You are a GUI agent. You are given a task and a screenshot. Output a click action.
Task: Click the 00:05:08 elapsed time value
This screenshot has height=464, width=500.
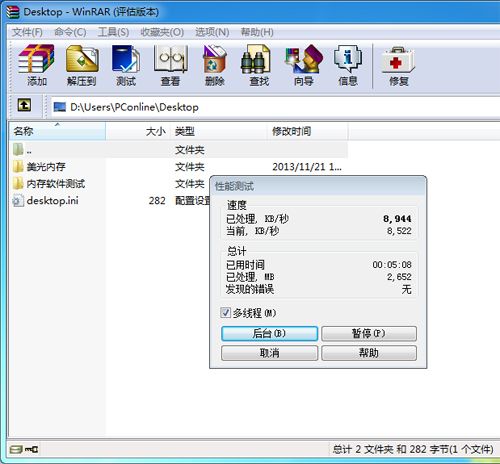pos(392,265)
